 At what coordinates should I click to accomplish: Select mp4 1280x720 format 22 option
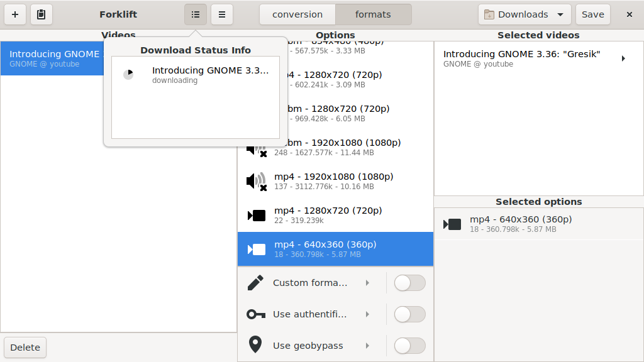pos(335,215)
